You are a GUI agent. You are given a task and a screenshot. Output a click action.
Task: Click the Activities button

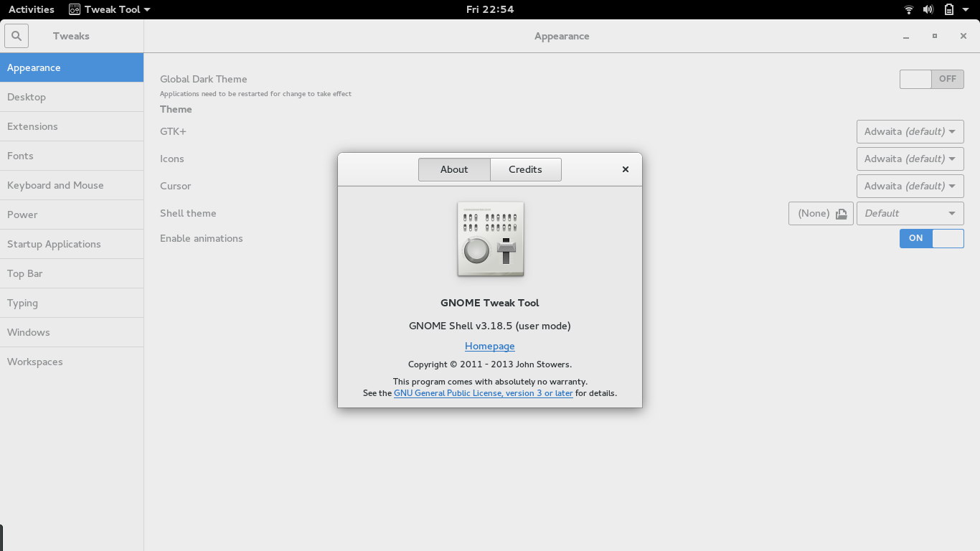pyautogui.click(x=32, y=9)
